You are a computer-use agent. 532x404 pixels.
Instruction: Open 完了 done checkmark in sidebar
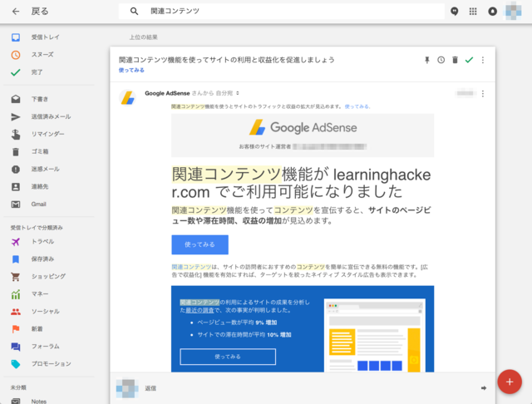pos(16,72)
